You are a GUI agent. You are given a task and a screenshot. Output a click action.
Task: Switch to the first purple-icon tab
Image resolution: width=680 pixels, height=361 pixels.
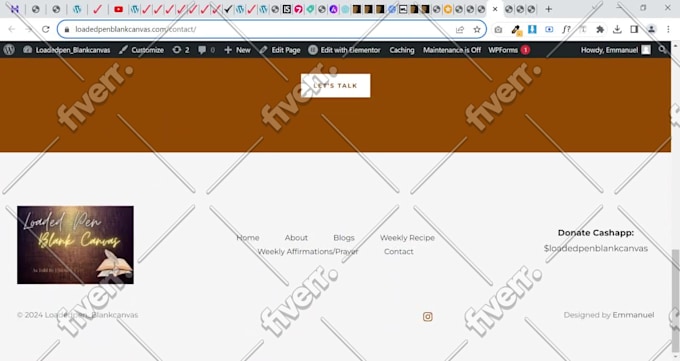pyautogui.click(x=15, y=9)
